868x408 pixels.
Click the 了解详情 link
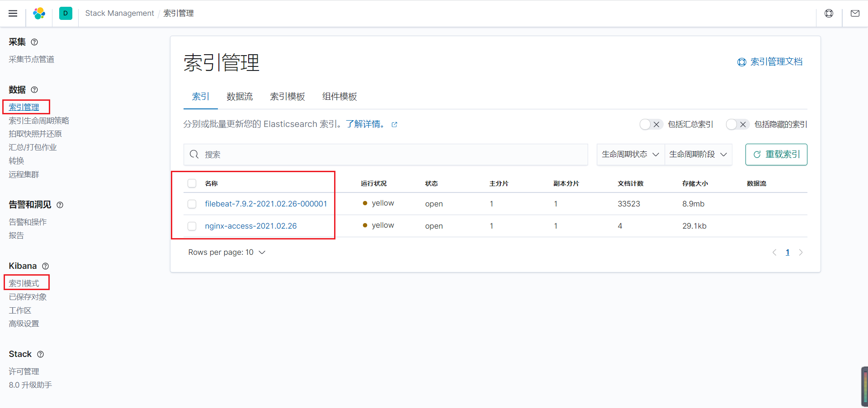[x=365, y=124]
